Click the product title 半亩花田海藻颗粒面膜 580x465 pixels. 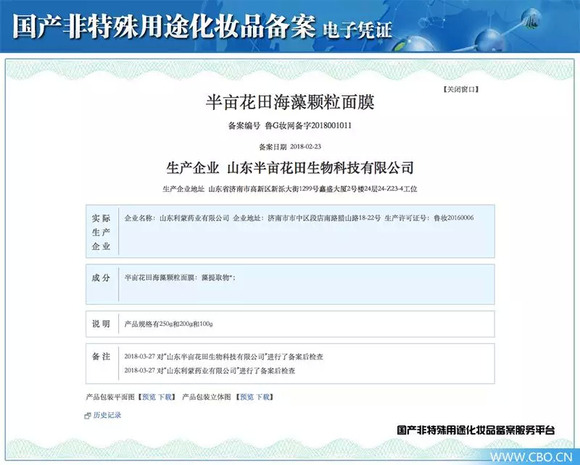290,102
